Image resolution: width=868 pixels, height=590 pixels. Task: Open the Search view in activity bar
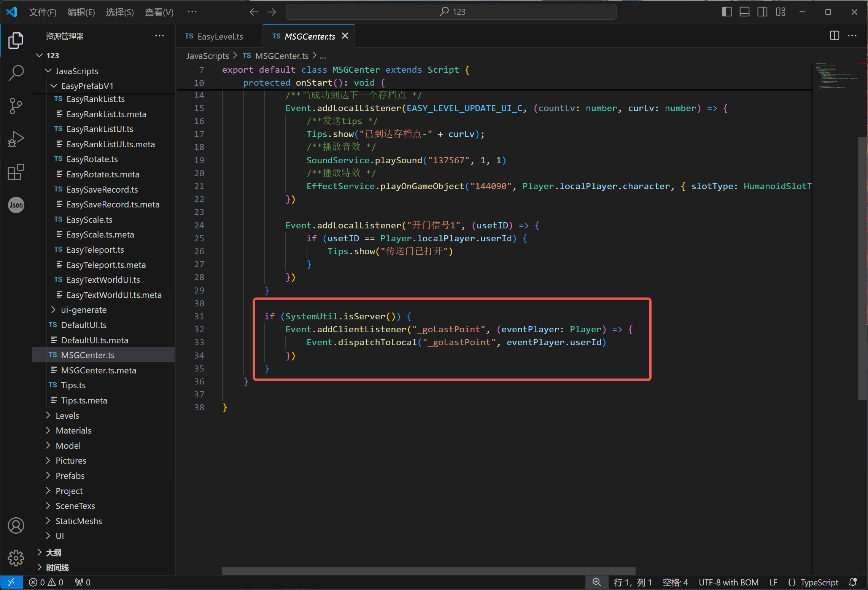pos(16,73)
